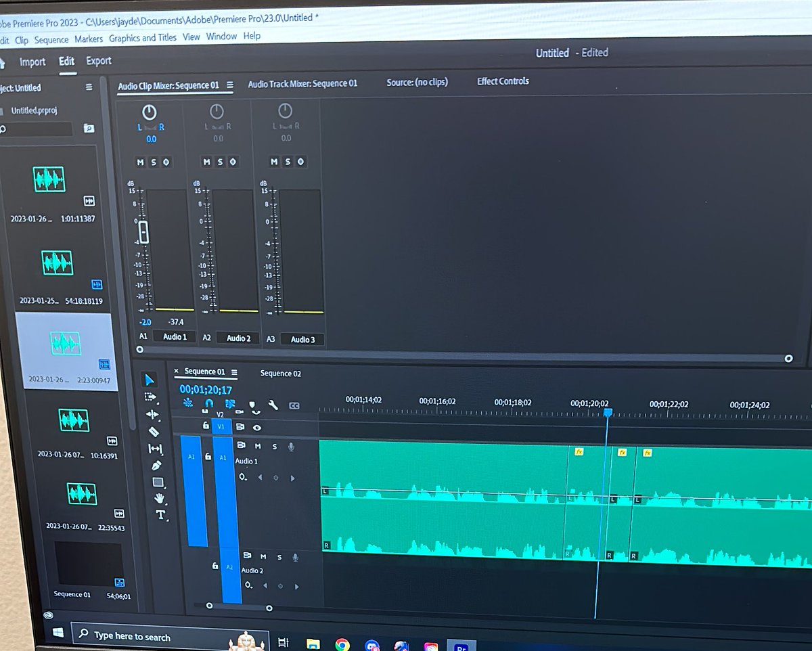Screen dimensions: 812x651
Task: Activate the Hand tool
Action: (x=160, y=499)
